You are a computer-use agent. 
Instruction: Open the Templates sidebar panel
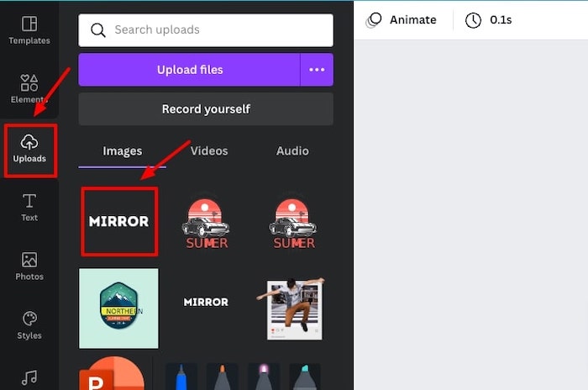pos(29,30)
